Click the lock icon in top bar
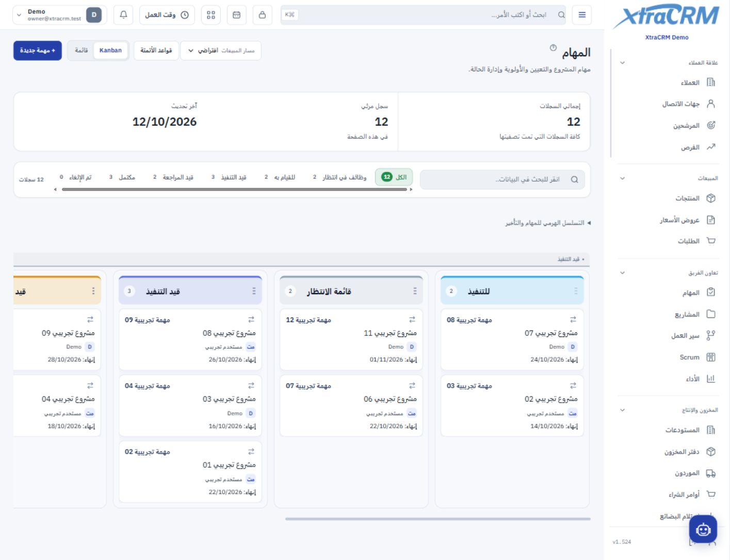Image resolution: width=730 pixels, height=560 pixels. (x=262, y=15)
